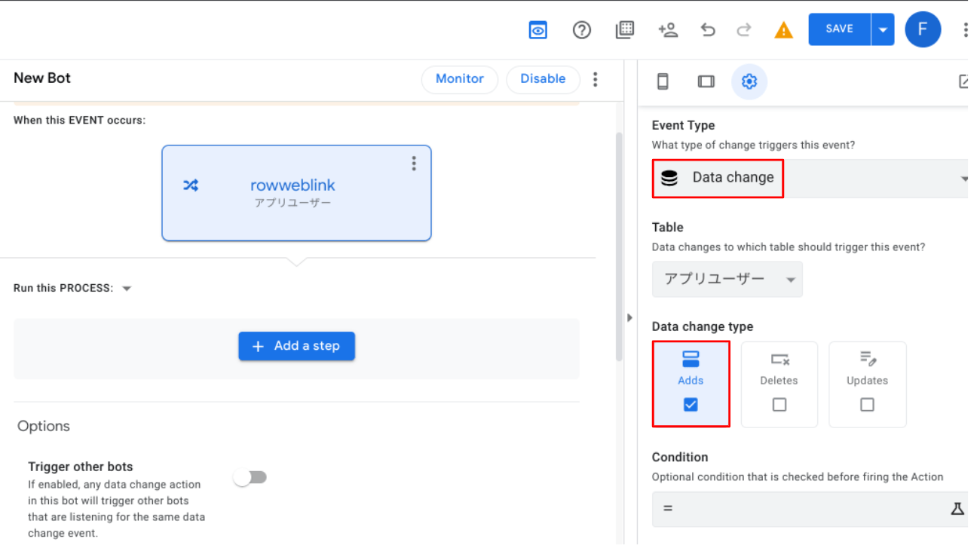Screen dimensions: 980x551
Task: Click the share add-user icon
Action: point(668,30)
